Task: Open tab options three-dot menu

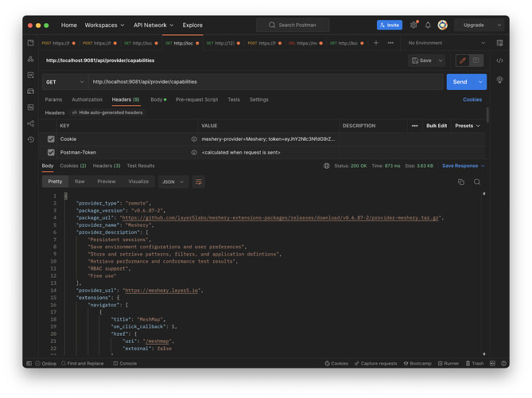Action: 390,43
